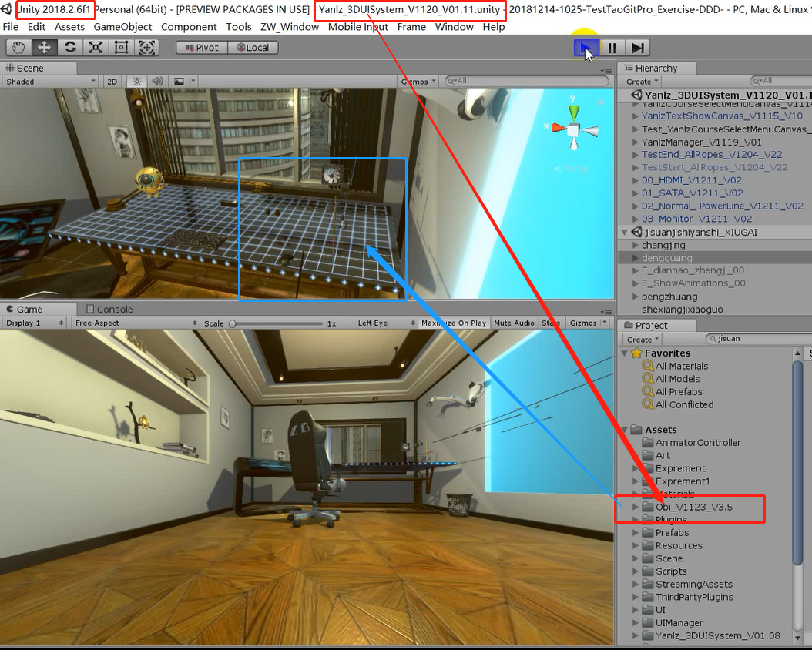Open the Free Aspect dropdown
The height and width of the screenshot is (650, 812).
coord(136,323)
